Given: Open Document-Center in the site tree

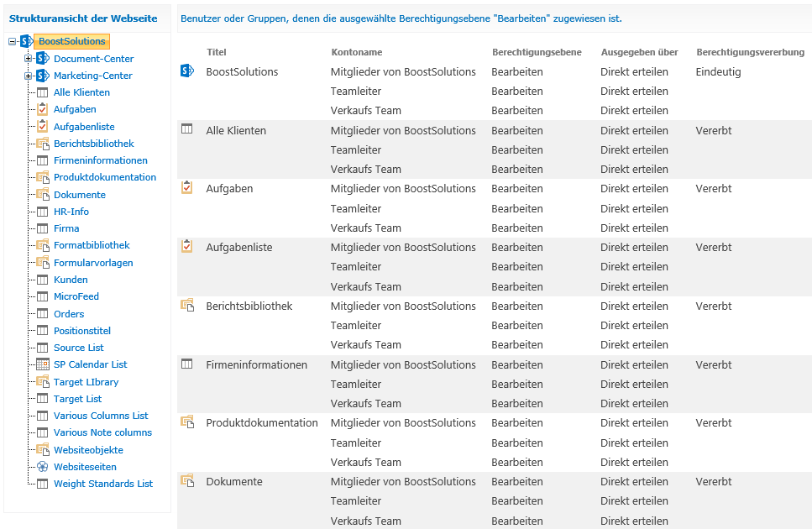Looking at the screenshot, I should [94, 59].
